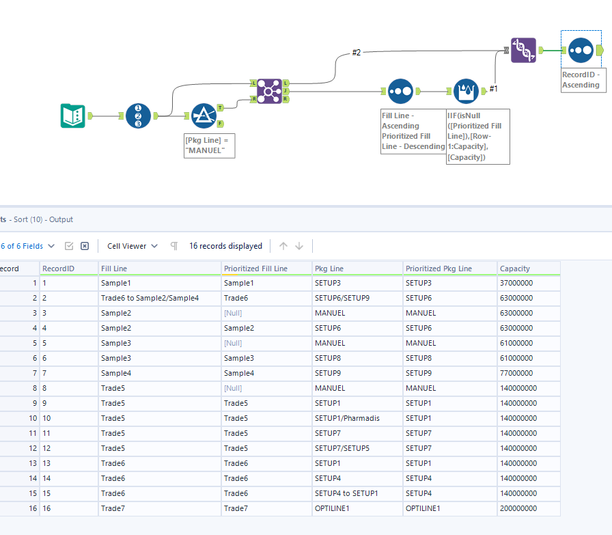The width and height of the screenshot is (612, 535).
Task: Select row number 16 in the results grid
Action: coord(20,508)
